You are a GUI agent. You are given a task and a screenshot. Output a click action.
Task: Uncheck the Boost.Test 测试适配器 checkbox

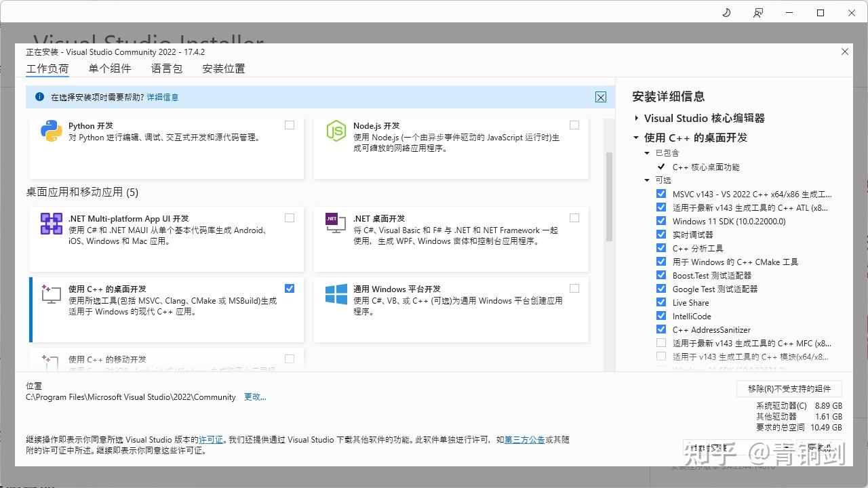[x=661, y=275]
